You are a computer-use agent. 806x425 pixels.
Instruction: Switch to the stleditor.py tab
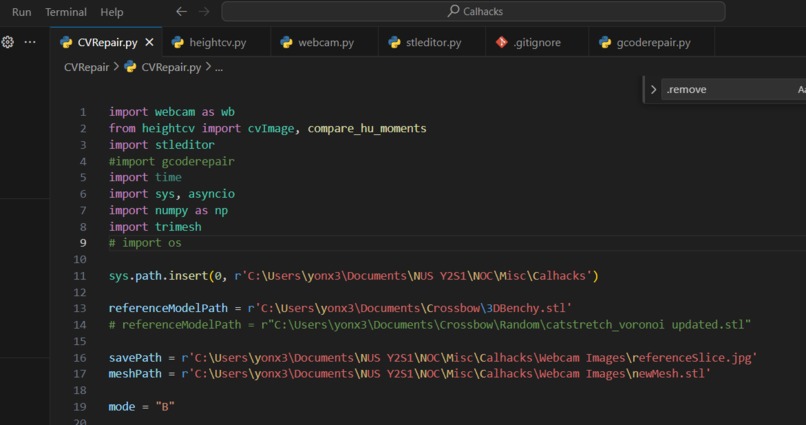[433, 42]
